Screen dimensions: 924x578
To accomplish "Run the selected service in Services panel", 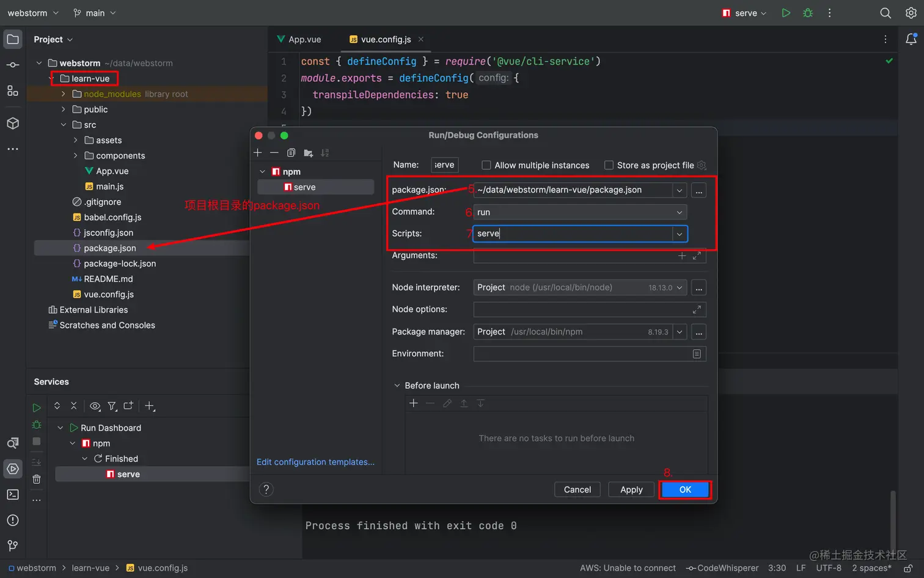I will 37,407.
